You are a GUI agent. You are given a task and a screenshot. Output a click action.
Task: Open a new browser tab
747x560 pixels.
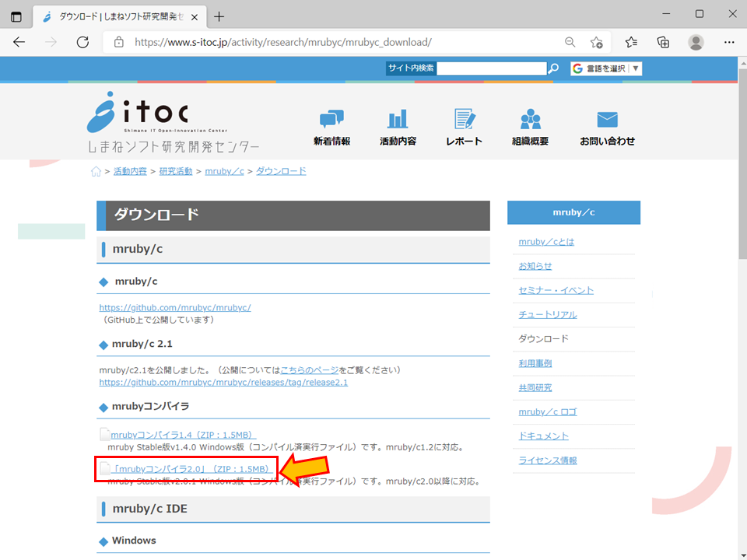[x=219, y=16]
